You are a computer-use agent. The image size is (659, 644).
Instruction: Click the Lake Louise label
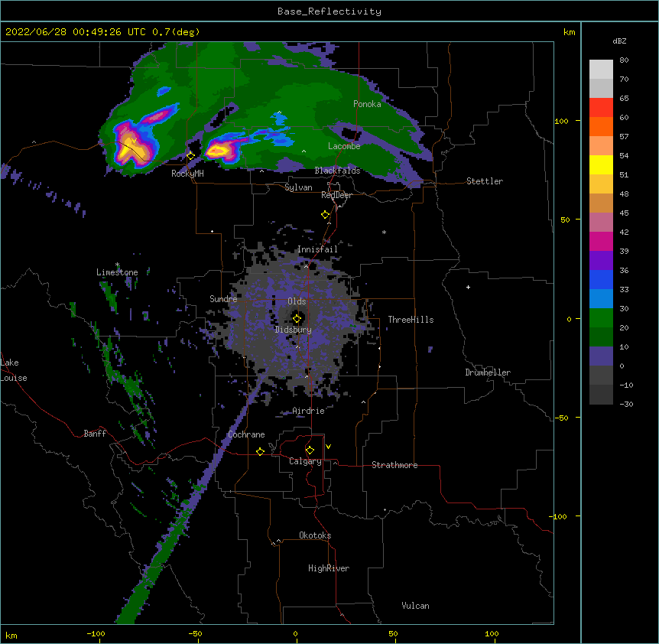point(13,370)
